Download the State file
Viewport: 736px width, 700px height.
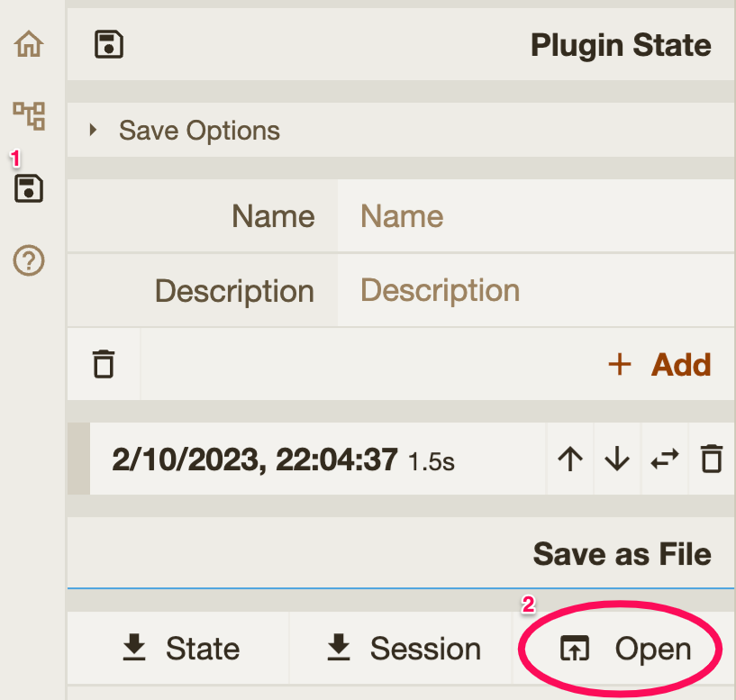(x=179, y=649)
